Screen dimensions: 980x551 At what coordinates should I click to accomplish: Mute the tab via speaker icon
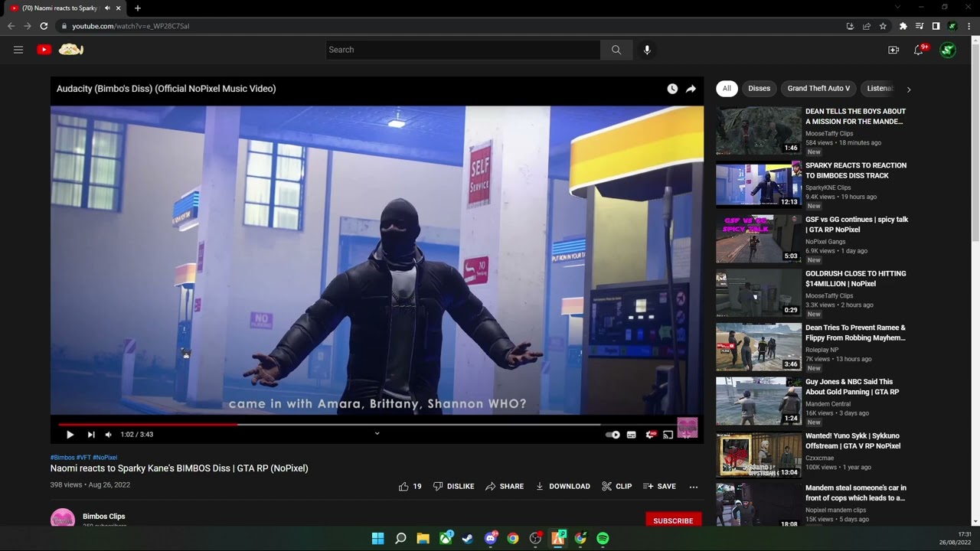[x=107, y=8]
